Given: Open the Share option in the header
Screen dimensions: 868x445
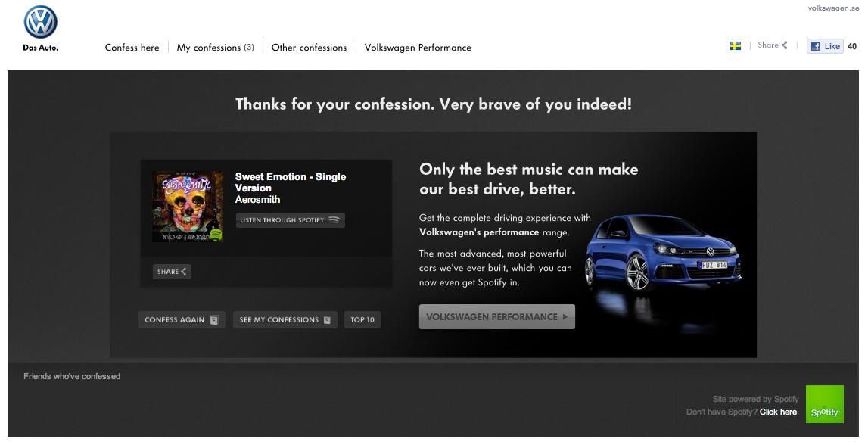Looking at the screenshot, I should [772, 45].
